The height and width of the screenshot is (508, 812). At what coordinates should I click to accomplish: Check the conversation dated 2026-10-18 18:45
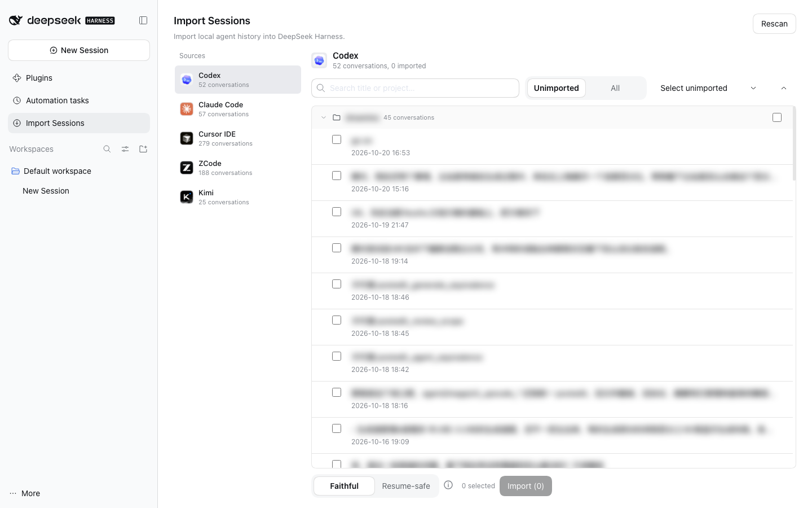337,320
